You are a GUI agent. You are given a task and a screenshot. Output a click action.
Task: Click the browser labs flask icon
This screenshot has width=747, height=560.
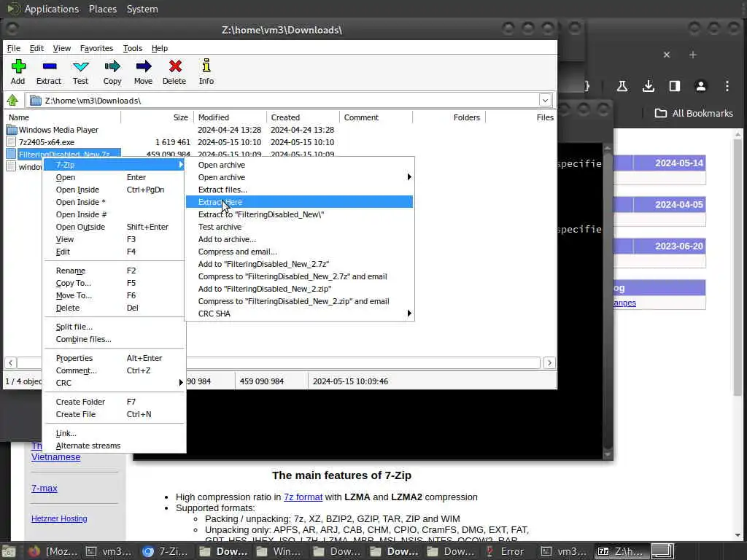tap(622, 86)
